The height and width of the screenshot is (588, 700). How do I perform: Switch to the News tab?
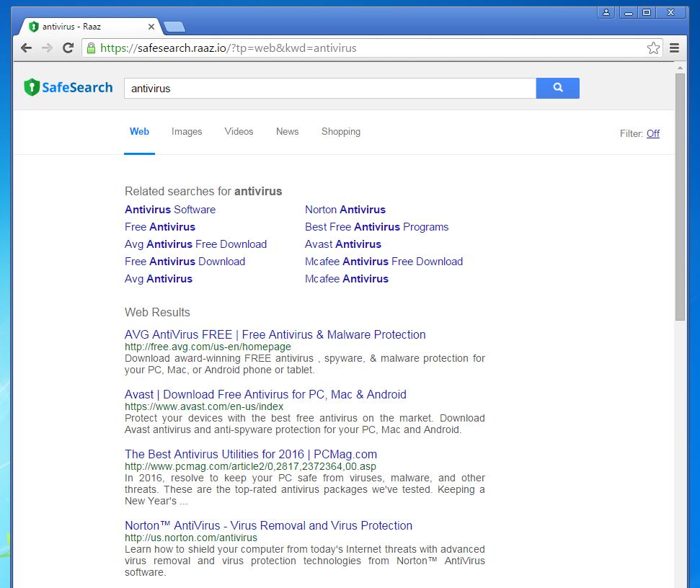point(287,132)
